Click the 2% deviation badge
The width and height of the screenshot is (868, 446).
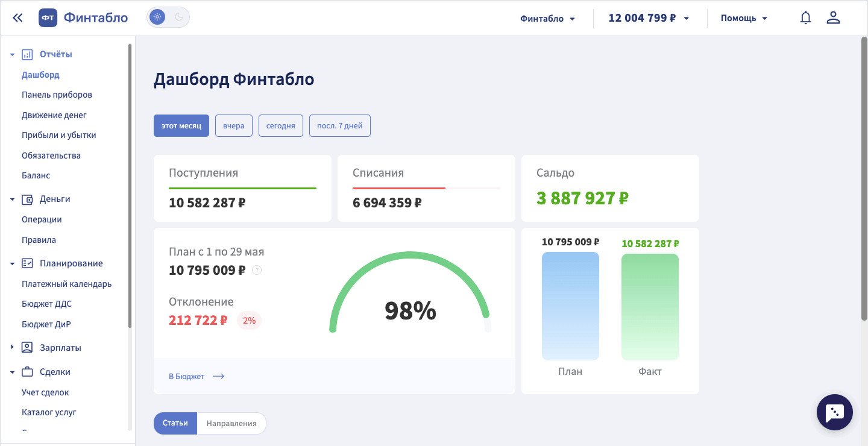[x=249, y=321]
